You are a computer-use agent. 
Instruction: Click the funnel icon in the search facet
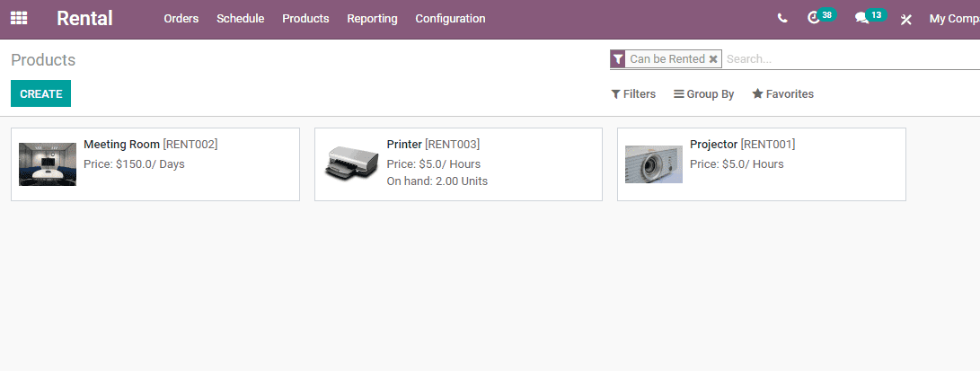(x=617, y=59)
